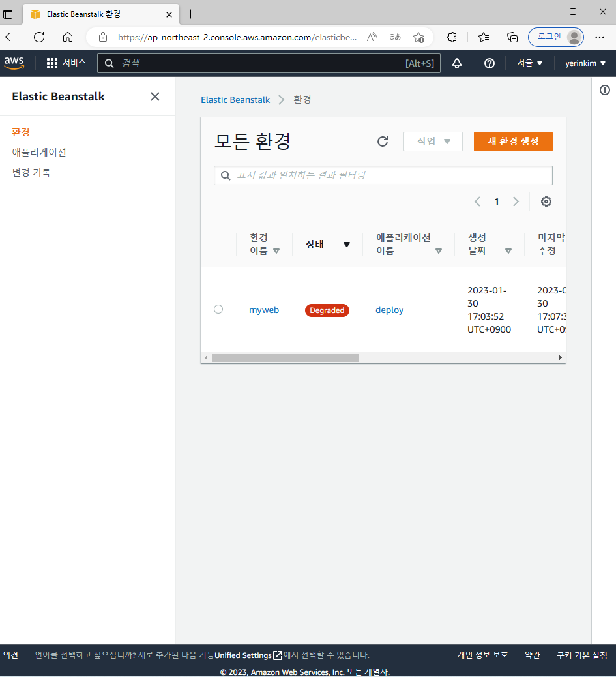Go to previous page of environments

coord(477,202)
